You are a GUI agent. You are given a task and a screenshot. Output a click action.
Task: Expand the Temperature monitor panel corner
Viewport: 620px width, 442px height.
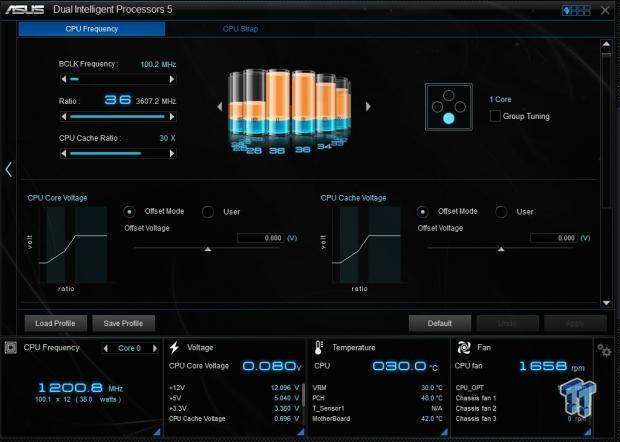coord(444,432)
